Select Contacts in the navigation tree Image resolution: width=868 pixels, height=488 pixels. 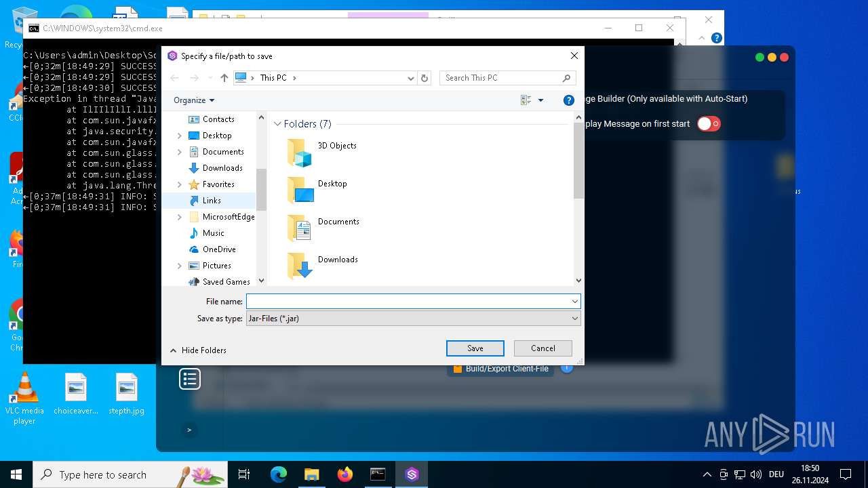(218, 119)
